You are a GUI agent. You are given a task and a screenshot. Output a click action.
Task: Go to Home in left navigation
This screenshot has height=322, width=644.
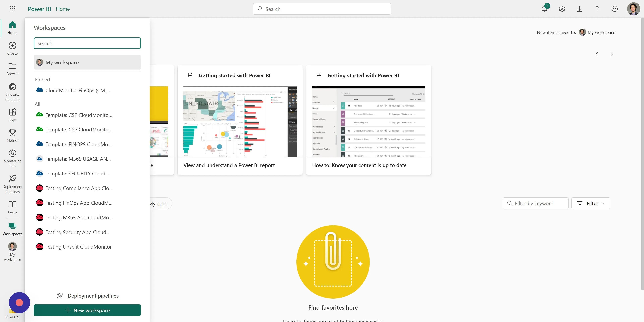12,28
